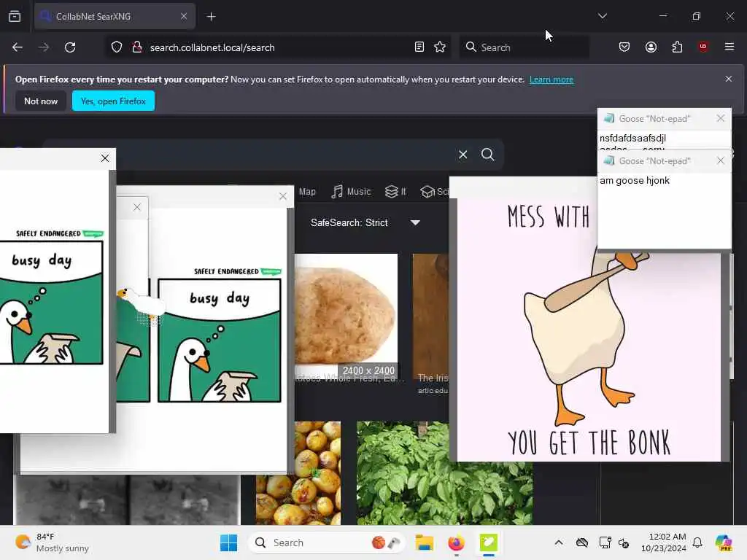Click the forward navigation arrow
Screen dimensions: 747x560
click(x=43, y=47)
